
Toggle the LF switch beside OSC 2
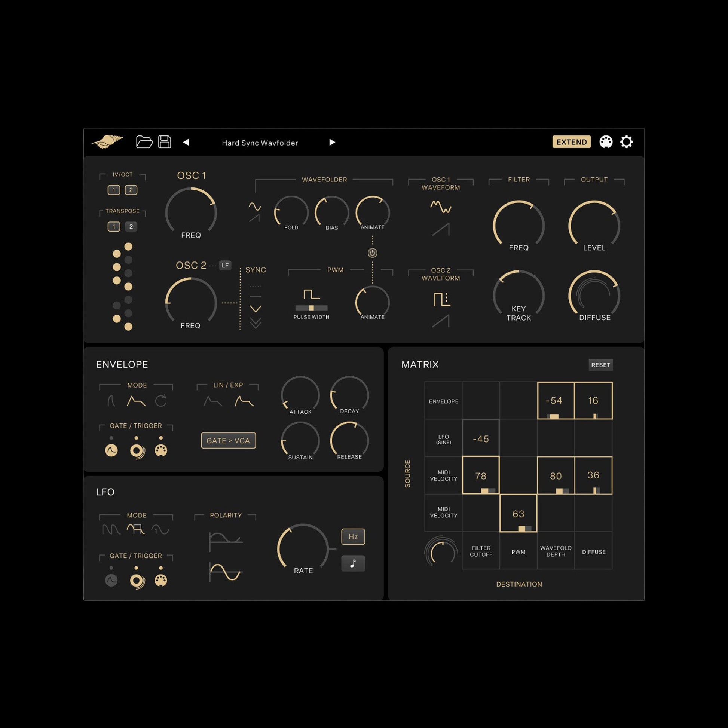[x=225, y=265]
